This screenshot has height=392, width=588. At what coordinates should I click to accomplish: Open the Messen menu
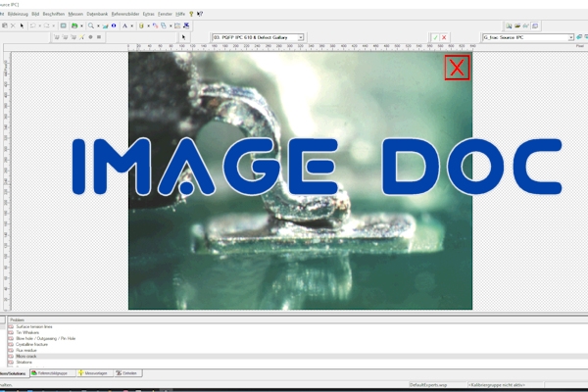coord(75,14)
